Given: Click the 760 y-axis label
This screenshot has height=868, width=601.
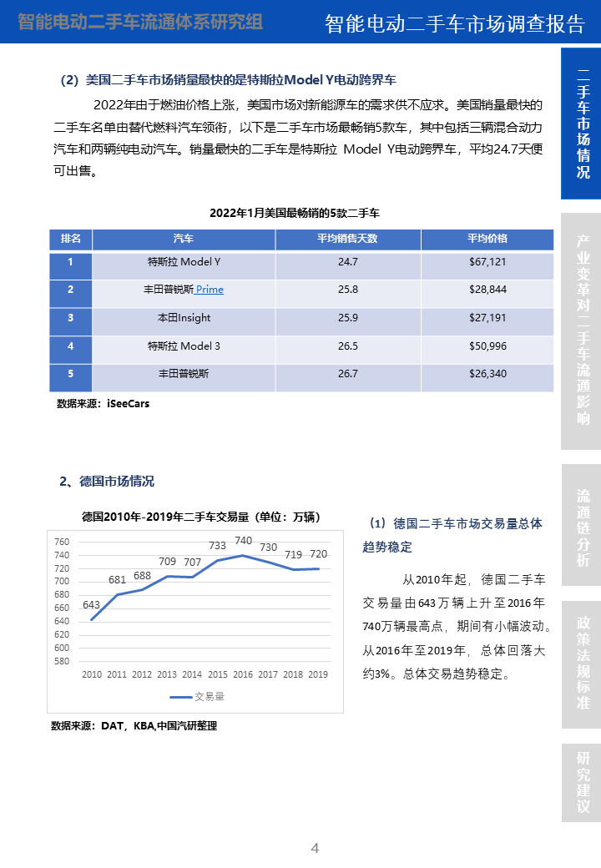Looking at the screenshot, I should (62, 542).
